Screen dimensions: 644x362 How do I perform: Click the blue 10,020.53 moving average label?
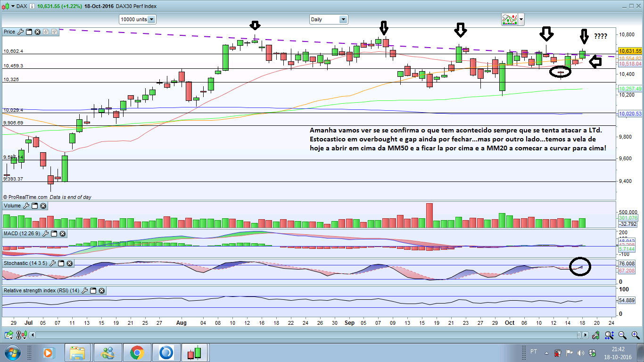(630, 114)
